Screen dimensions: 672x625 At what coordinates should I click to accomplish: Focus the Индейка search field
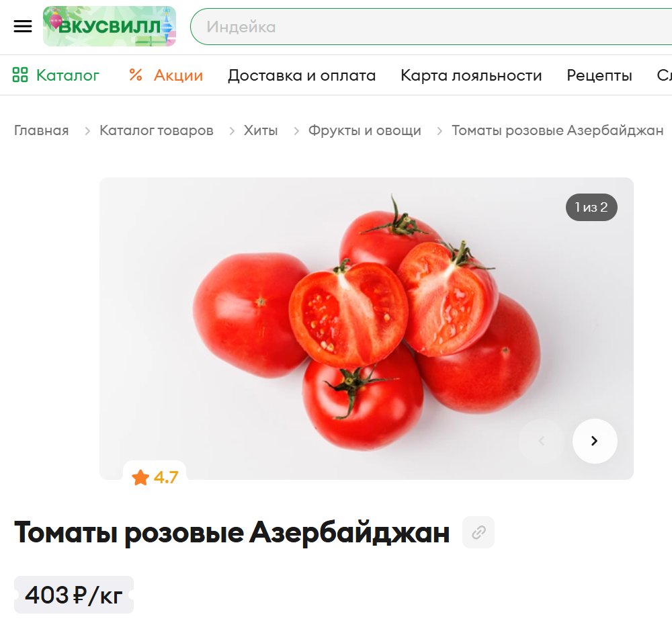click(431, 27)
